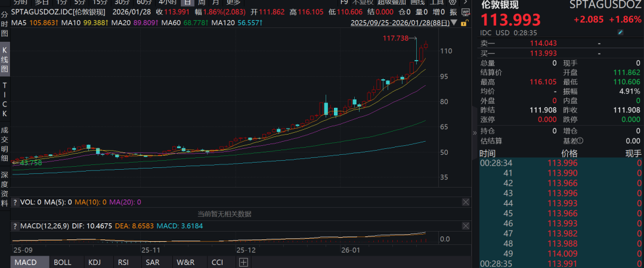Click the lock icon beside date range

(x=462, y=23)
